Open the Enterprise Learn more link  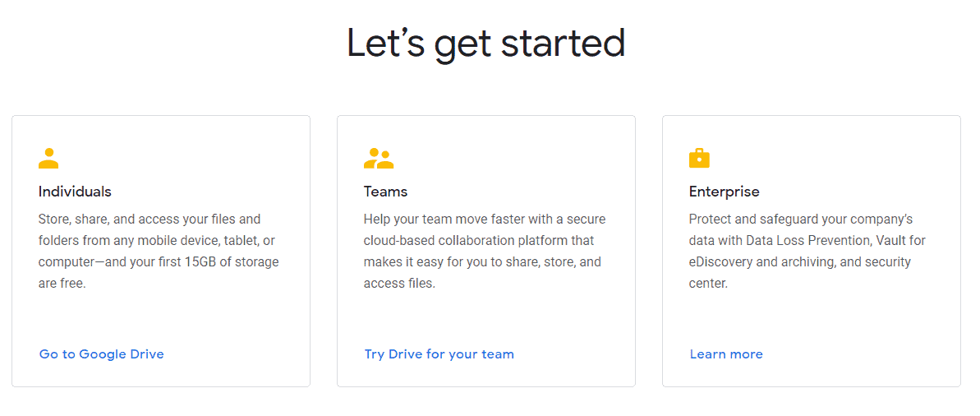[726, 354]
